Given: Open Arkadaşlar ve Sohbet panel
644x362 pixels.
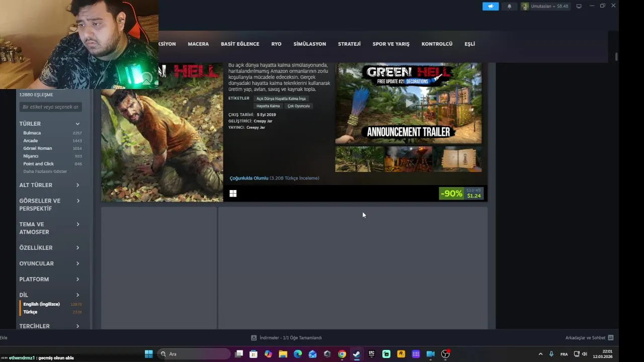Looking at the screenshot, I should coord(589,338).
